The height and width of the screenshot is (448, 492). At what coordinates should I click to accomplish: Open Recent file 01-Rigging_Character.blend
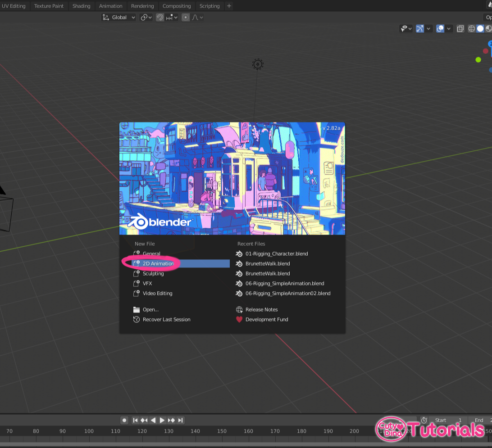click(x=277, y=253)
